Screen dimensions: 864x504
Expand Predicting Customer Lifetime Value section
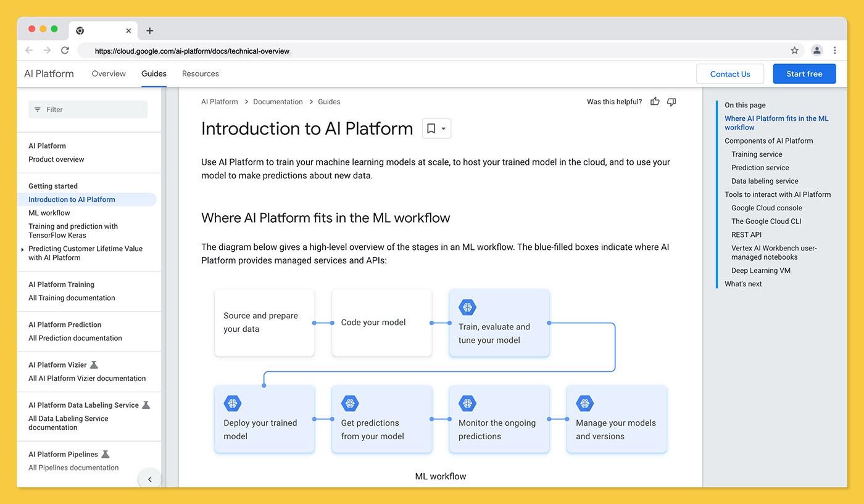tap(23, 249)
